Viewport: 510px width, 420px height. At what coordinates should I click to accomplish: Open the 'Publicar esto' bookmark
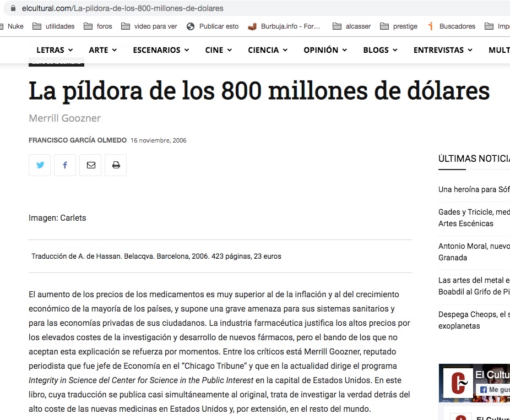click(x=213, y=26)
